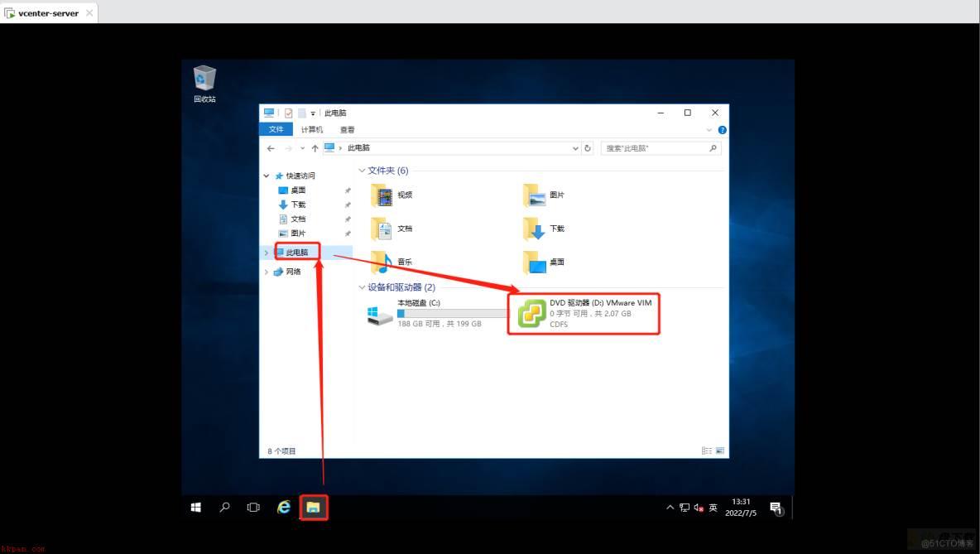Viewport: 980px width, 554px height.
Task: Launch Internet Explorer from taskbar
Action: pos(284,508)
